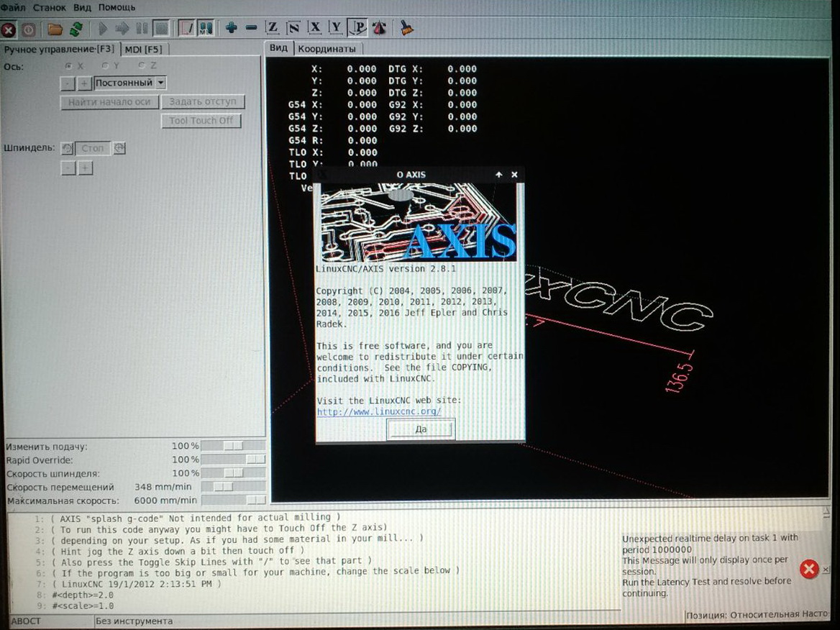
Task: Select X axis radio button
Action: point(68,66)
